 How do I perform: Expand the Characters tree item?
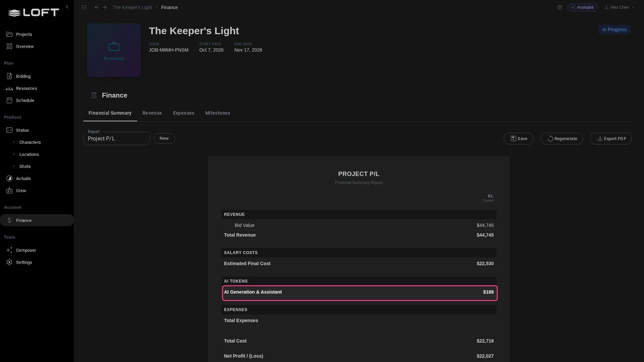point(14,142)
